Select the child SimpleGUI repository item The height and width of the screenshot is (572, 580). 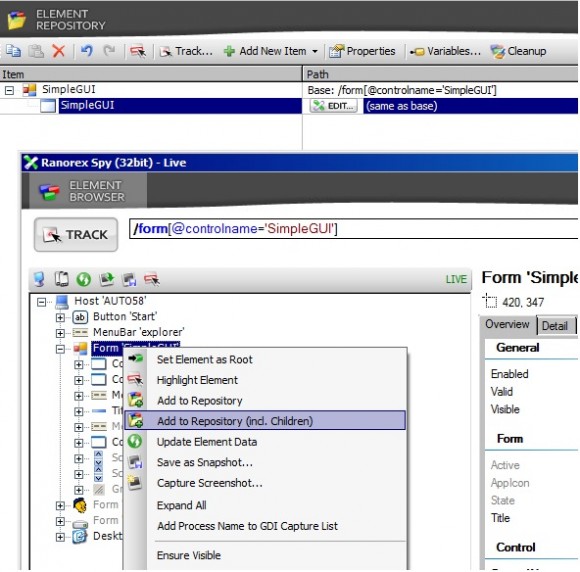[x=87, y=105]
